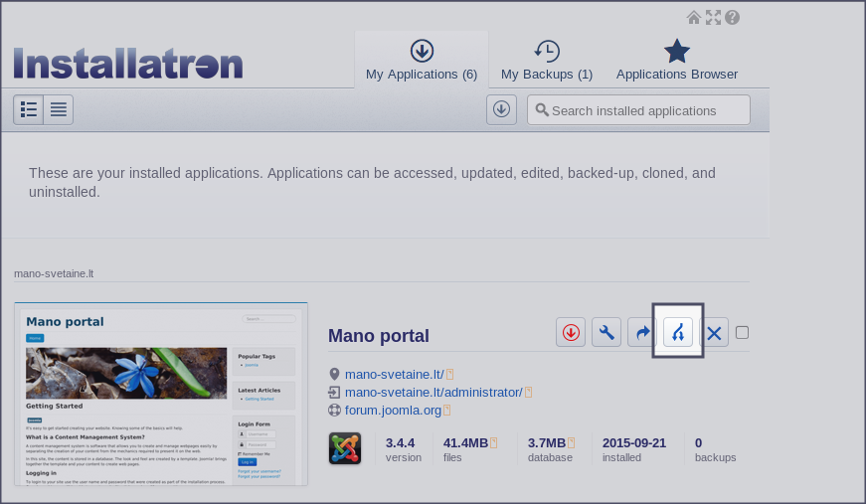Image resolution: width=866 pixels, height=504 pixels.
Task: Uninstall Mano portal with the X icon
Action: coord(714,333)
